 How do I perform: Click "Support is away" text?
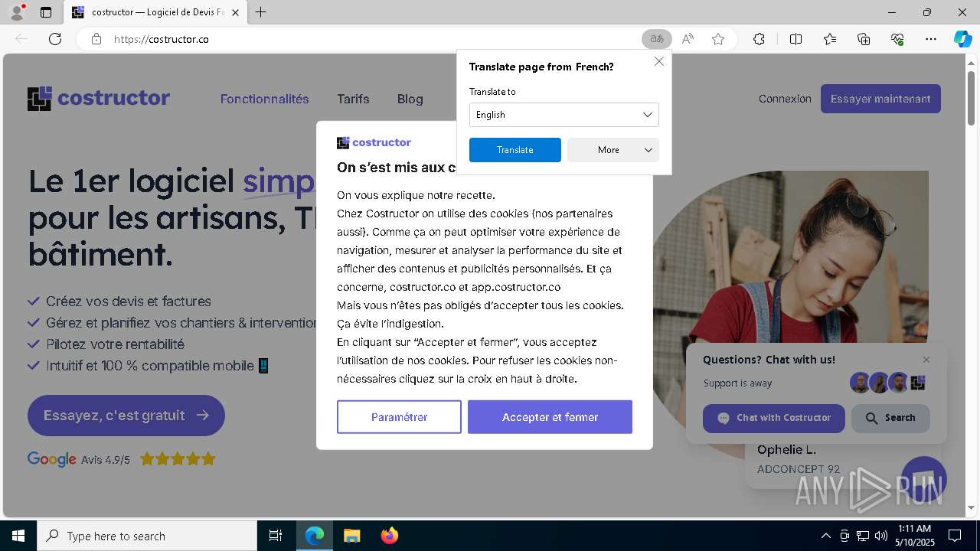pyautogui.click(x=737, y=383)
